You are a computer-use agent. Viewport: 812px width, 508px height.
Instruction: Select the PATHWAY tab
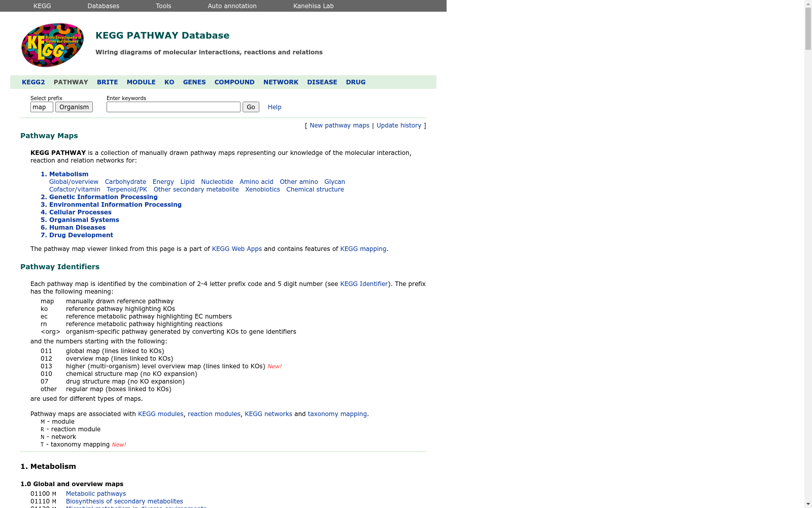click(71, 82)
